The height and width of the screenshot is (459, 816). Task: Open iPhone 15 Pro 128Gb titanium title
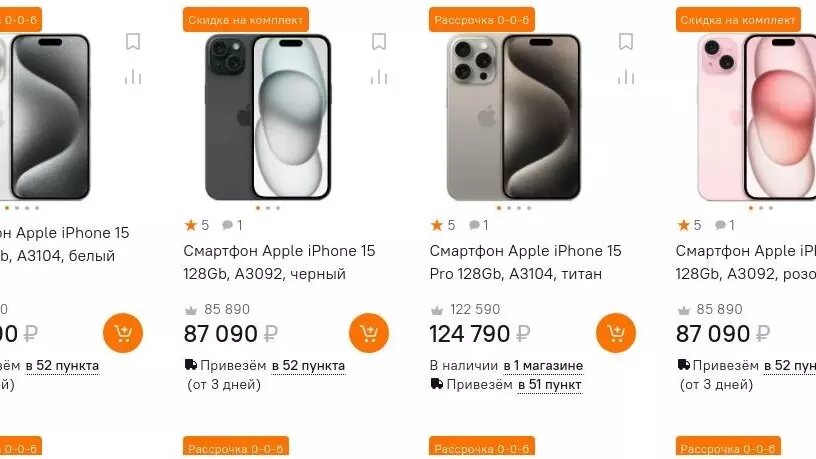[526, 262]
